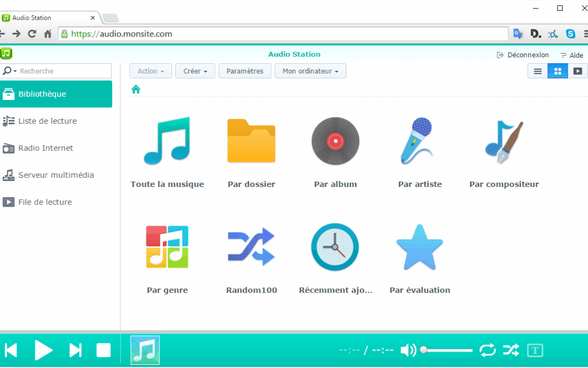Open Paramètres settings
The image size is (588, 368).
pos(245,71)
